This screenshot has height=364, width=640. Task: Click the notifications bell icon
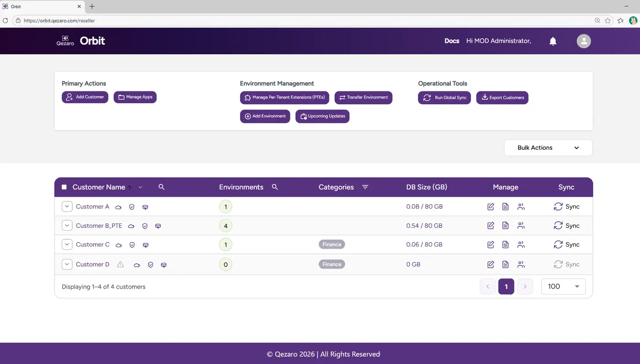pos(553,41)
